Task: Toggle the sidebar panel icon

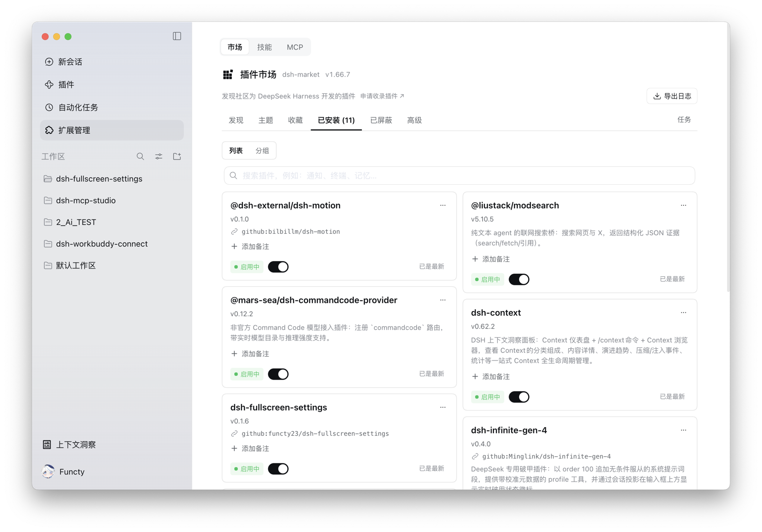Action: (x=177, y=36)
